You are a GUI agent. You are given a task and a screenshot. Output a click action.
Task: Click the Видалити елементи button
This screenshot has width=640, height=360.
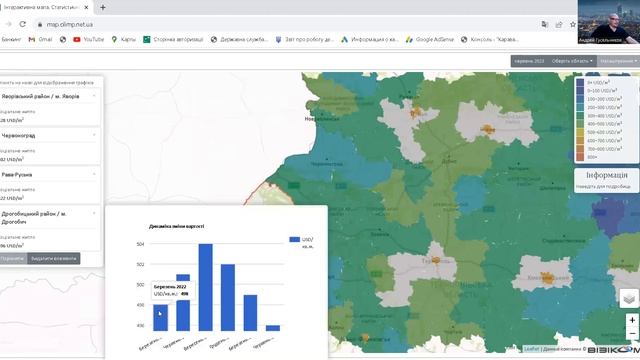click(54, 258)
